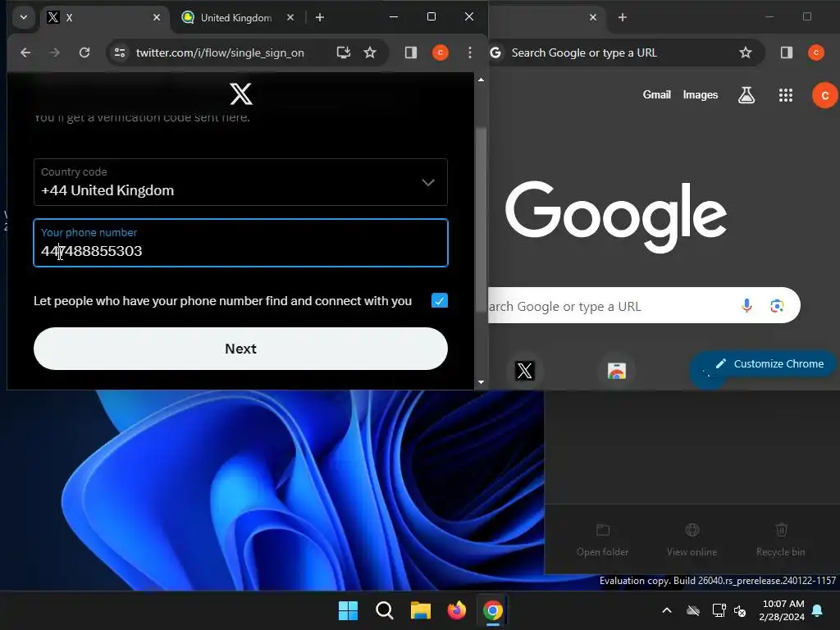The image size is (840, 630).
Task: Open side panel in the Twitter window
Action: 411,52
